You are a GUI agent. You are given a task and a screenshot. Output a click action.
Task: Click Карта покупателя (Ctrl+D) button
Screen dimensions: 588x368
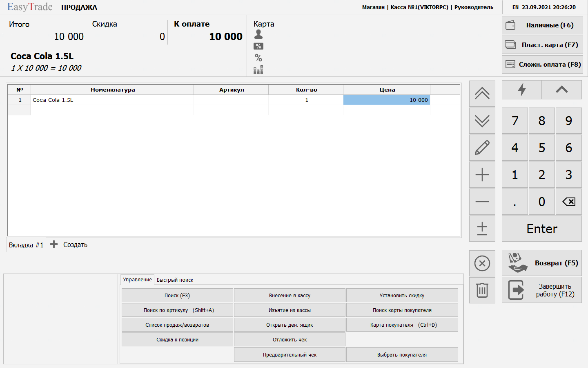pos(402,325)
